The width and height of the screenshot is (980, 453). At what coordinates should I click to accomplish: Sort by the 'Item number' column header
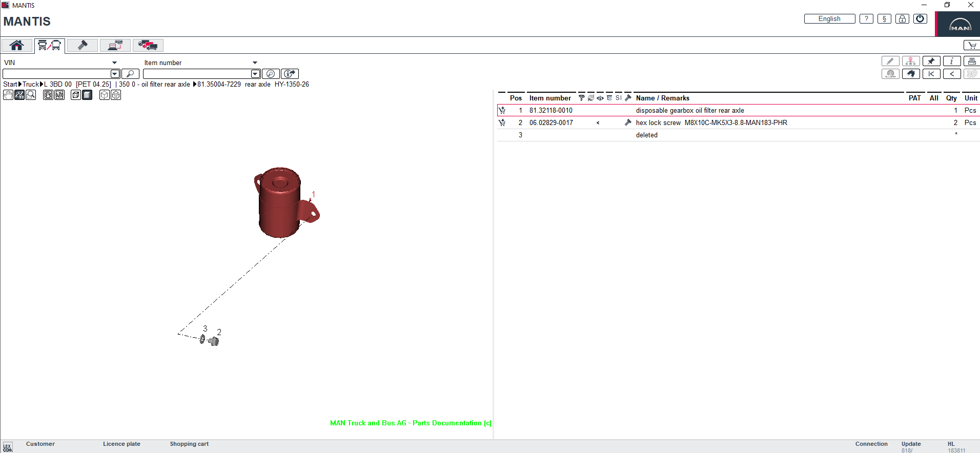point(550,98)
